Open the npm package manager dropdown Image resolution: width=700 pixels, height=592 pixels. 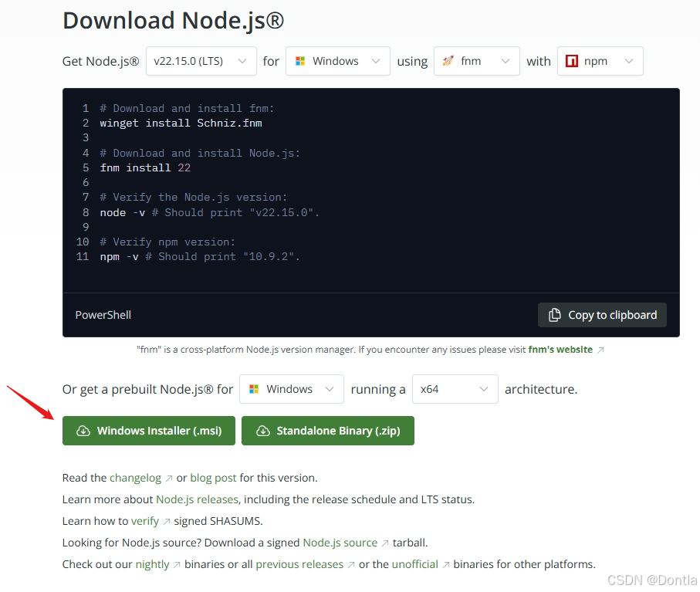pyautogui.click(x=600, y=61)
